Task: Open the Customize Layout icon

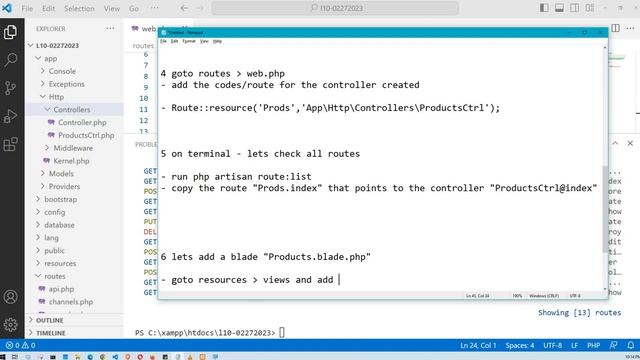Action: (590, 8)
